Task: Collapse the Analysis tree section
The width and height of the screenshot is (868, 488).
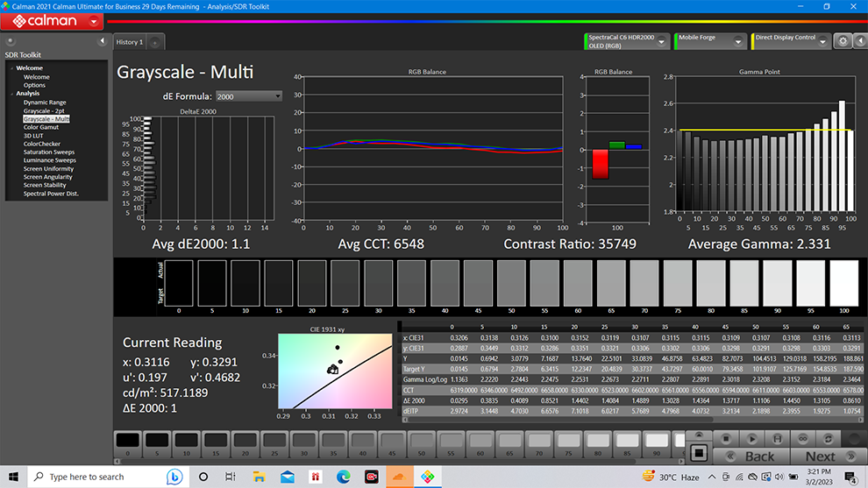Action: 11,94
